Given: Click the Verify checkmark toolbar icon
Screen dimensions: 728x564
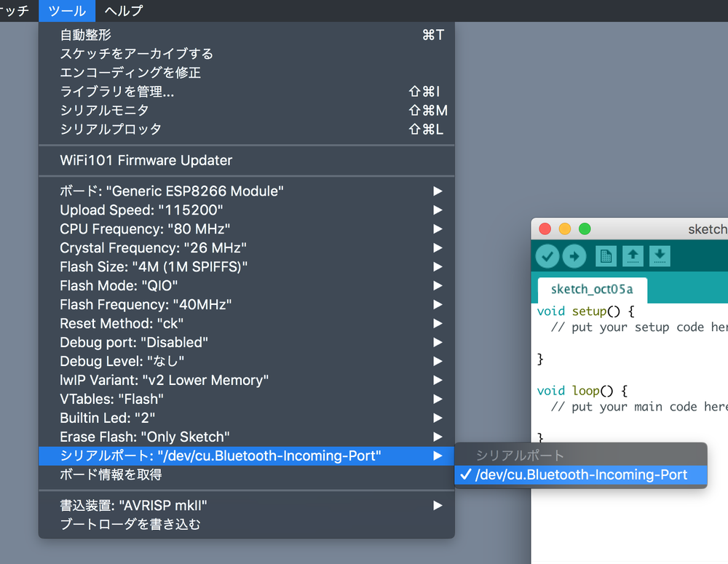Looking at the screenshot, I should pos(547,256).
